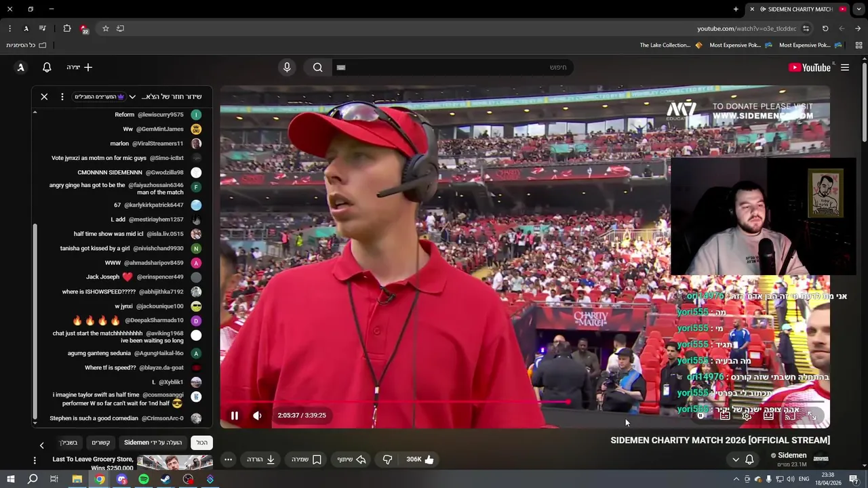Screen dimensions: 868x488
Task: Close the live chat replay panel
Action: click(x=44, y=97)
